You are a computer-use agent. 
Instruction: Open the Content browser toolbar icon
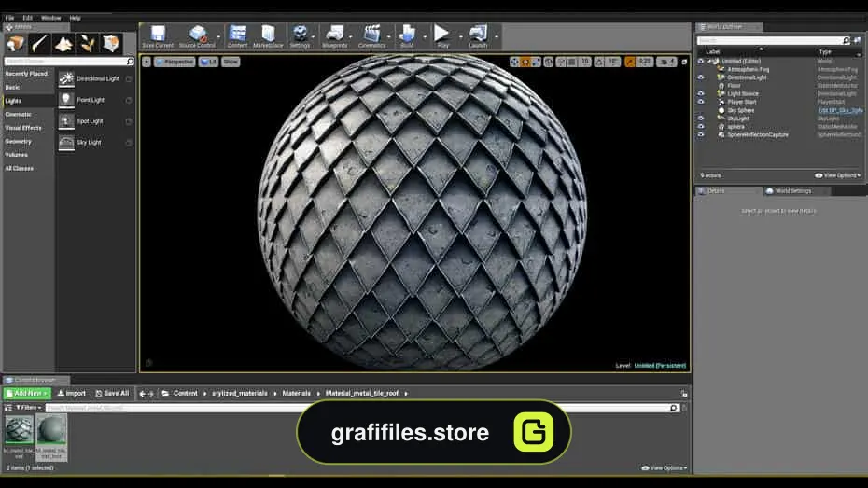pos(237,36)
